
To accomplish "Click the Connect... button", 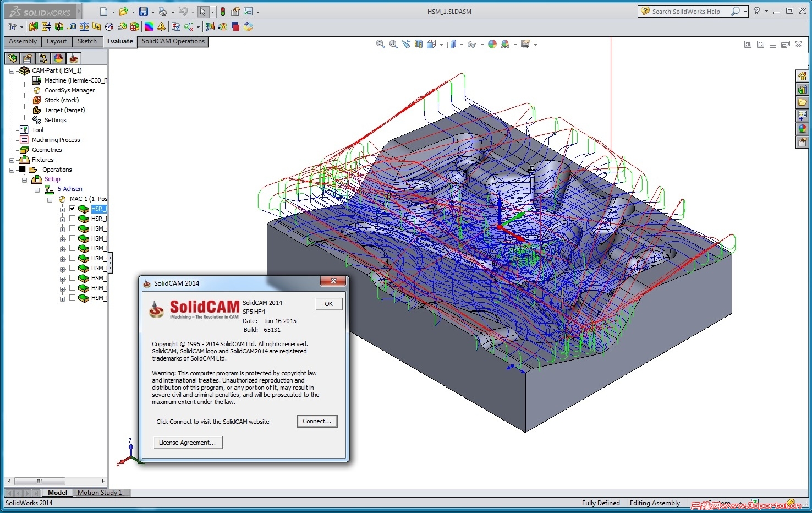I will coord(317,421).
